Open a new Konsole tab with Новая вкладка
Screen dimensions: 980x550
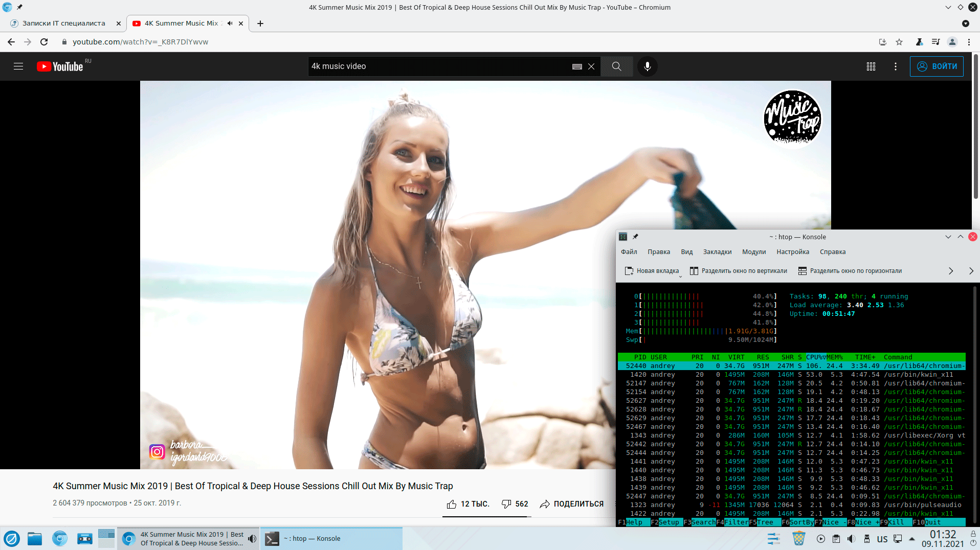(x=652, y=271)
